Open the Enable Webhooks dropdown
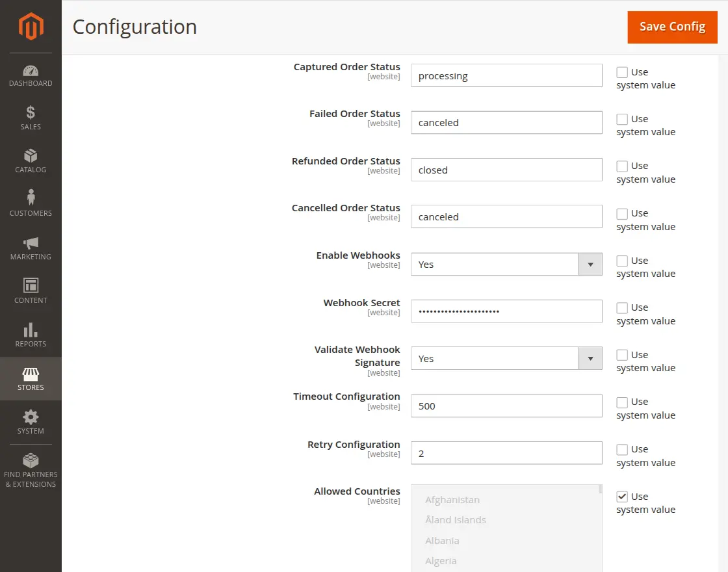728x572 pixels. click(x=506, y=264)
